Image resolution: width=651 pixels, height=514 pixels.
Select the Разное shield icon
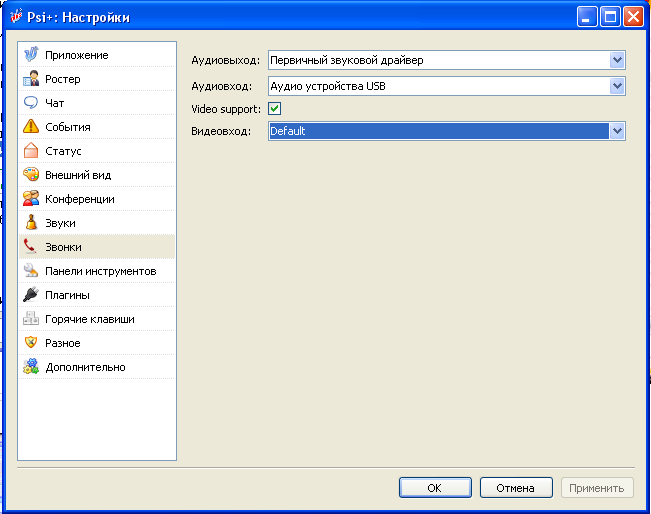click(31, 343)
